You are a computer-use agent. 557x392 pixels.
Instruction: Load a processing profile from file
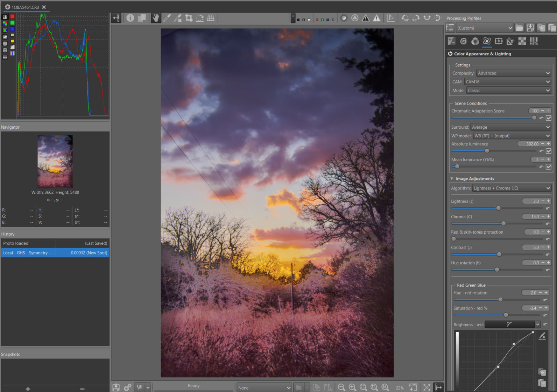pyautogui.click(x=520, y=28)
